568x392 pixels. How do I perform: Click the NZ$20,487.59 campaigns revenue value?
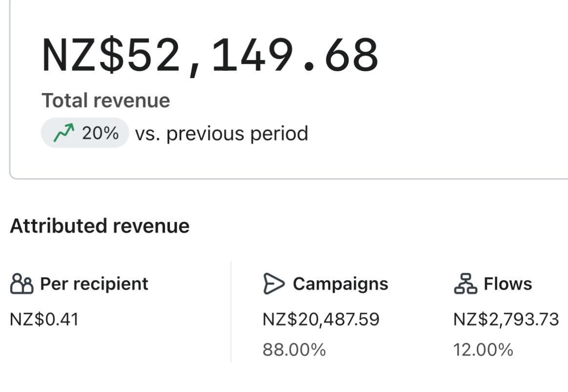tap(321, 320)
